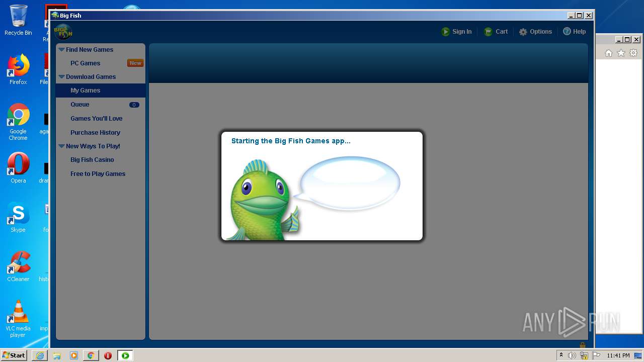Open the VLC media player desktop icon
The image size is (644, 362).
point(18,319)
